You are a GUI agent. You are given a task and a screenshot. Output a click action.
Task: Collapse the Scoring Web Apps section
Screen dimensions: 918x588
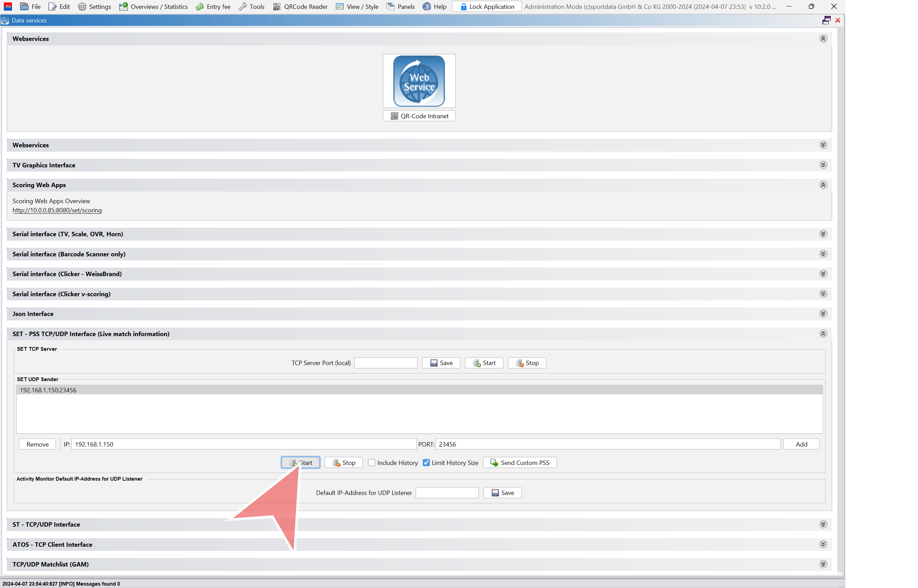tap(823, 185)
